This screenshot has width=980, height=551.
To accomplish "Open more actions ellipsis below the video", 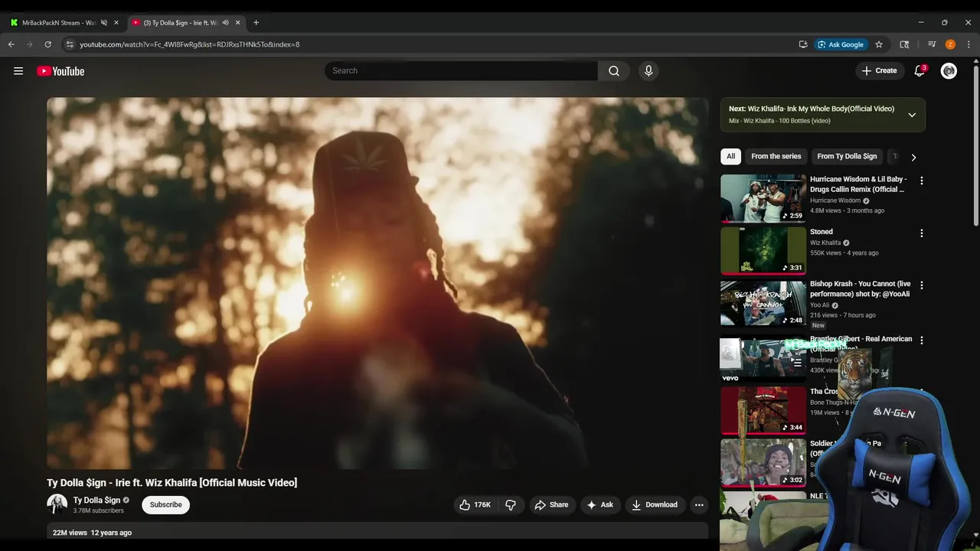I will (698, 505).
